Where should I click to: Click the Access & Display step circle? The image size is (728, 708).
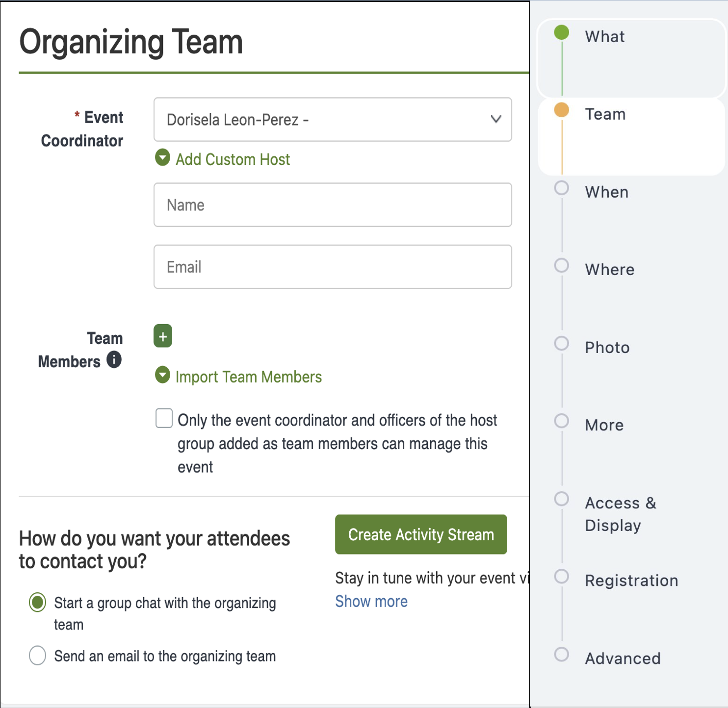561,499
